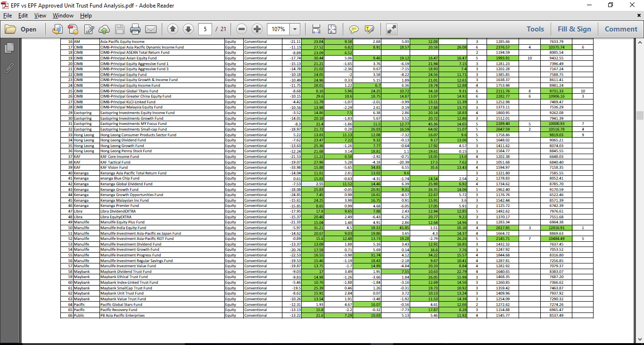This screenshot has width=644, height=345.
Task: Open the Fill & Sign pane
Action: (x=574, y=29)
